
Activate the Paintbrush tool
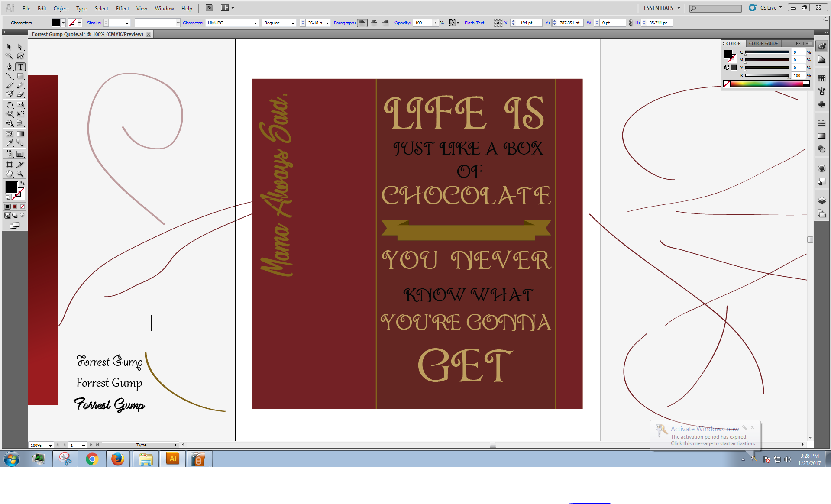[9, 85]
